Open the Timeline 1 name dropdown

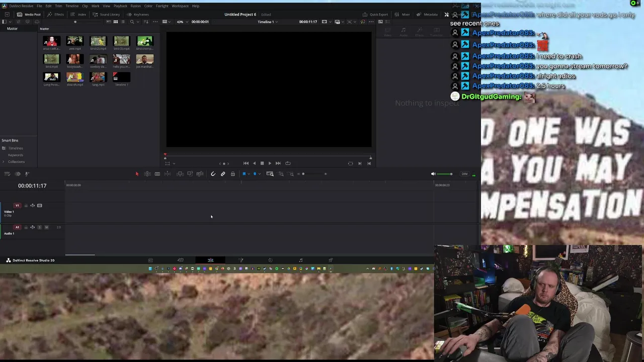tap(267, 22)
